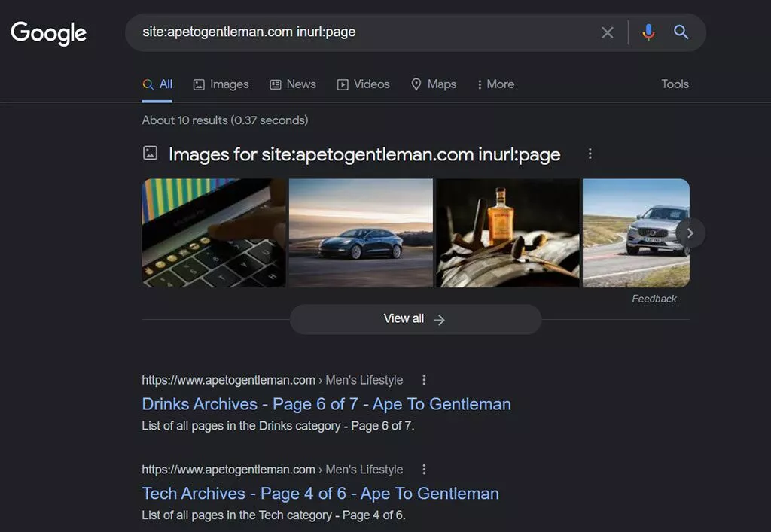Screen dimensions: 771x532
Task: Click the URL above Drinks Archives result
Action: pos(273,380)
